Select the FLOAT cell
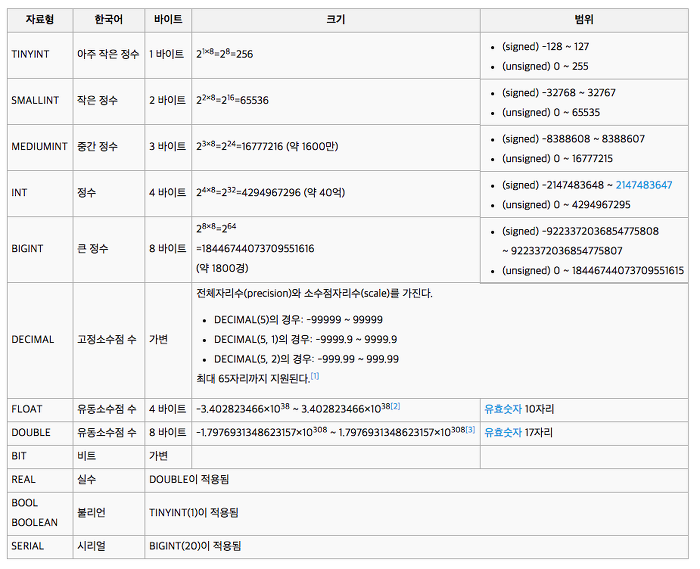The width and height of the screenshot is (700, 569). [40, 409]
